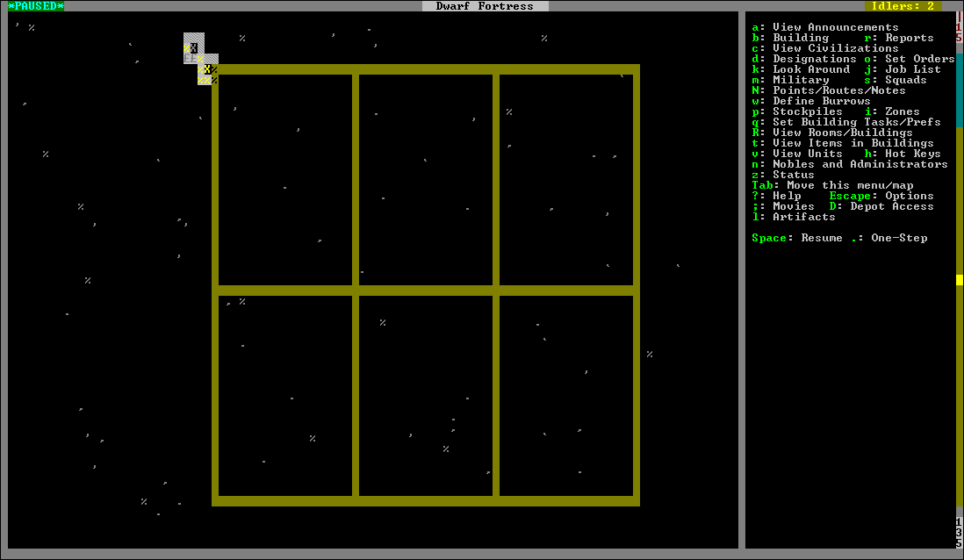
Task: Click the gray X tile on map
Action: click(194, 48)
